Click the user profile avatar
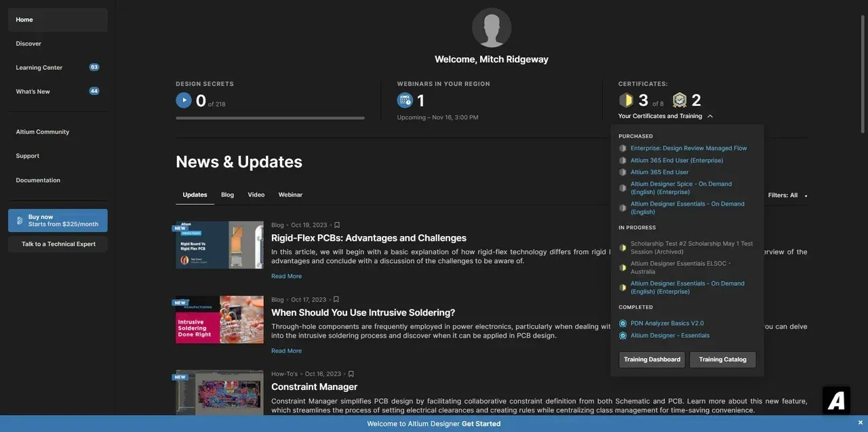The image size is (868, 432). click(x=492, y=28)
